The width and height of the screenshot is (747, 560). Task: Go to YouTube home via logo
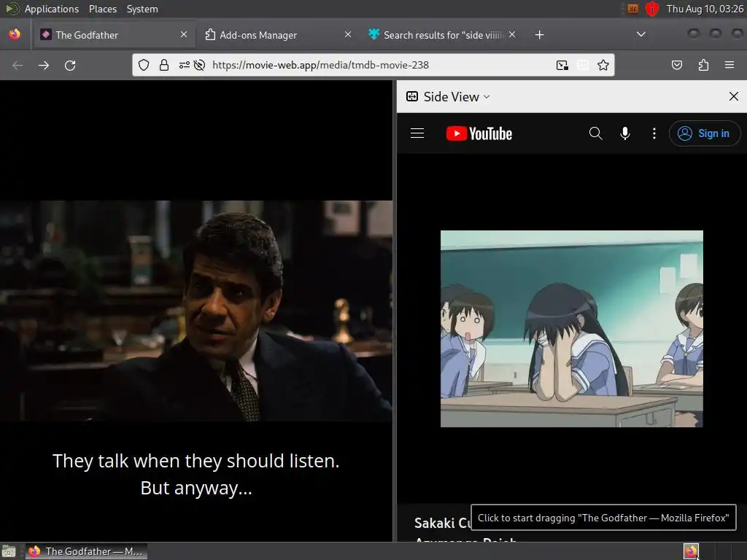coord(479,133)
